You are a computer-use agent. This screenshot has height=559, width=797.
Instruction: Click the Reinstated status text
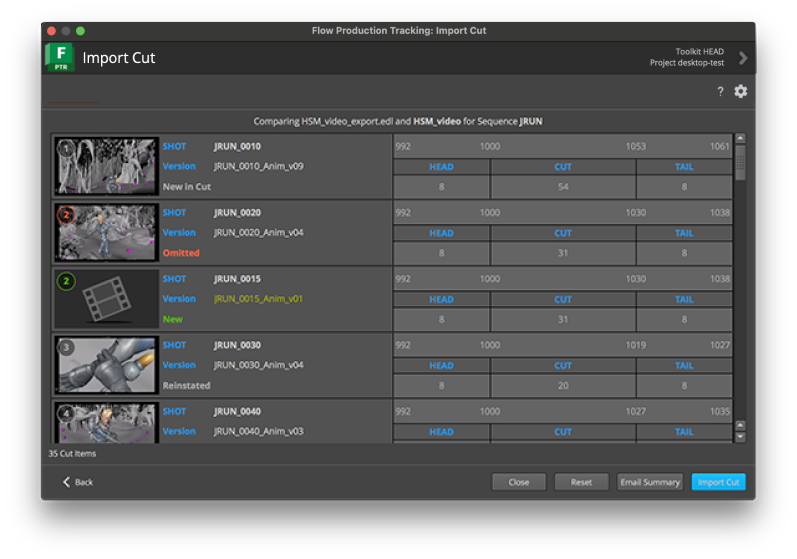(x=186, y=385)
